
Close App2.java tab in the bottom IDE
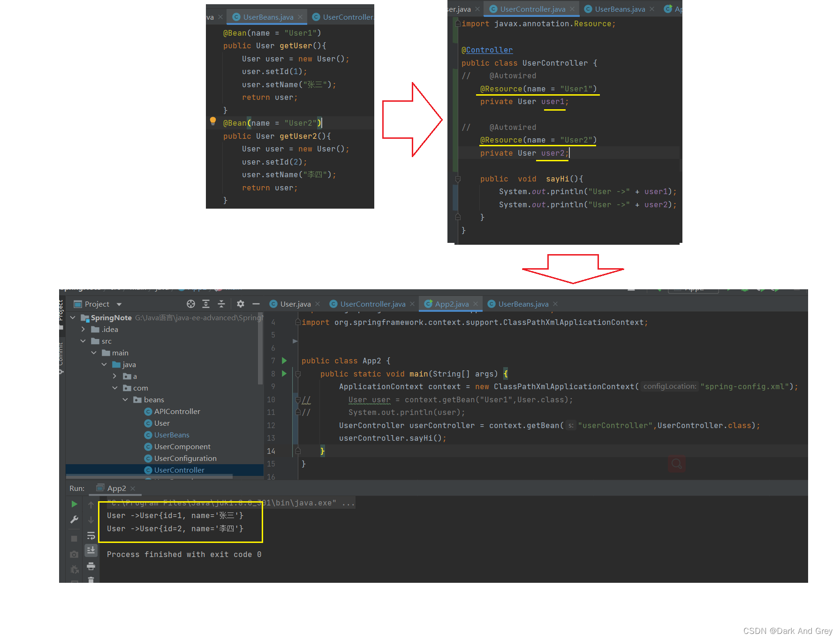tap(476, 304)
